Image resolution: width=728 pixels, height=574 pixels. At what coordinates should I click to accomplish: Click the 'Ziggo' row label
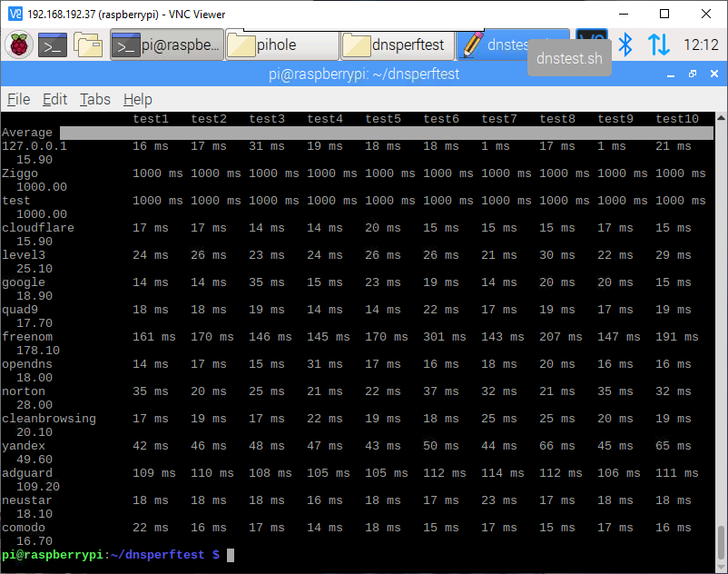tap(20, 173)
